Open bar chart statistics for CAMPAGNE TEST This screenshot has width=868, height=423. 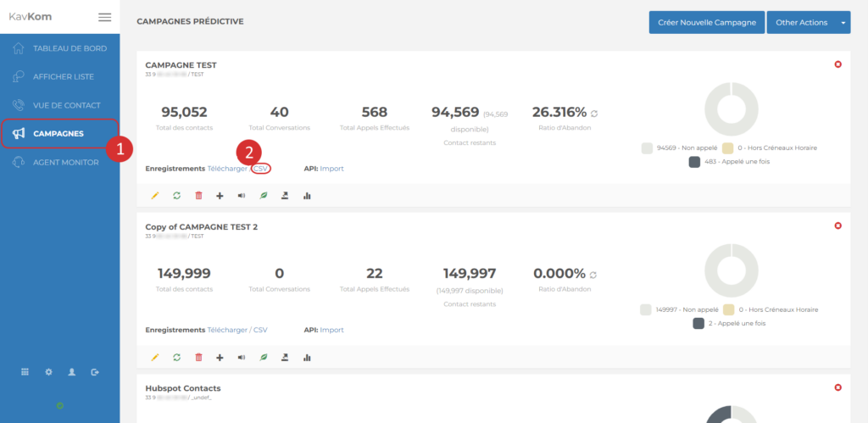pos(307,196)
